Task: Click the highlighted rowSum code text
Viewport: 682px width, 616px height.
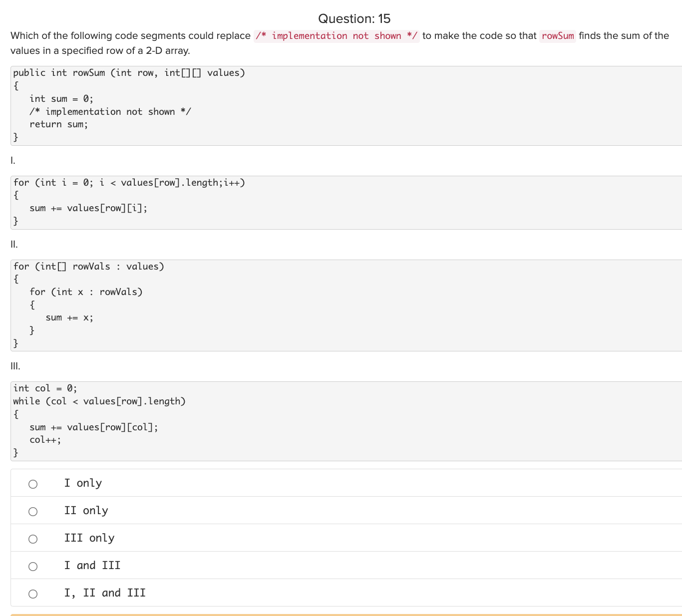Action: click(557, 35)
